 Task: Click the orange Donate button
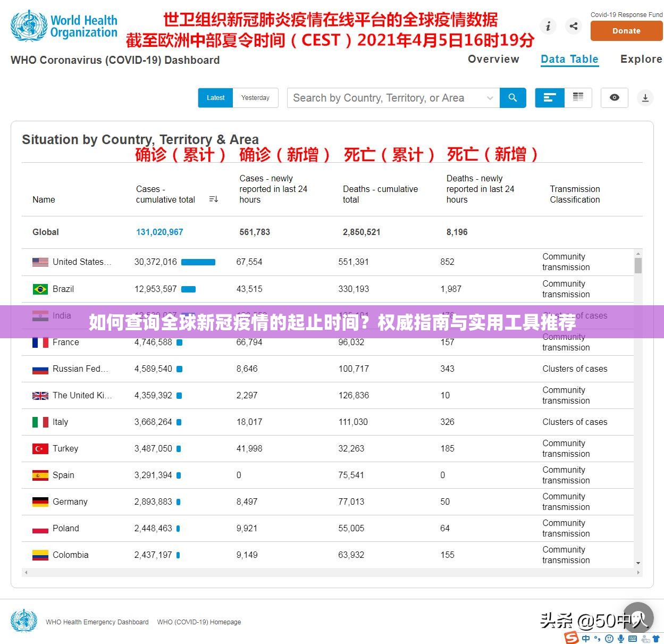coord(626,31)
